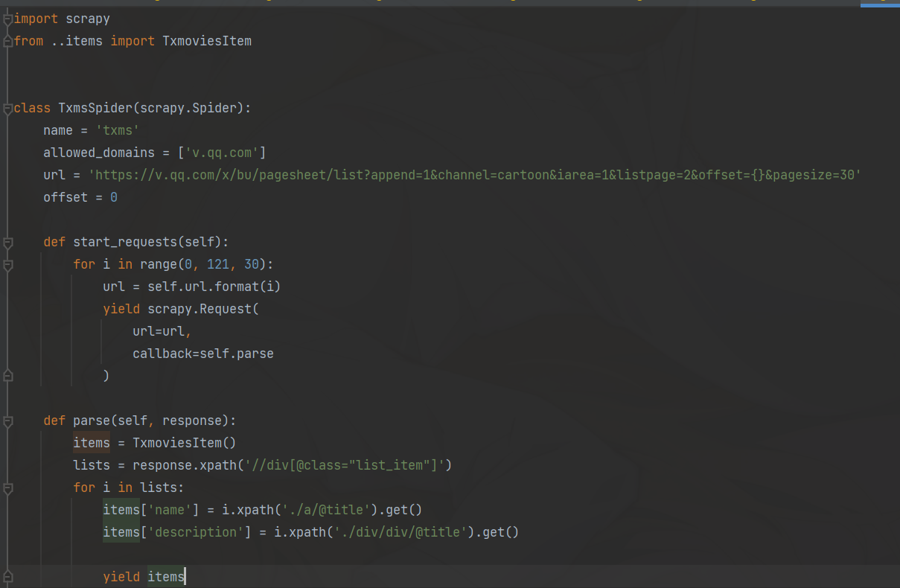Click fold marker beside from ..items import line
This screenshot has width=900, height=588.
click(x=7, y=41)
